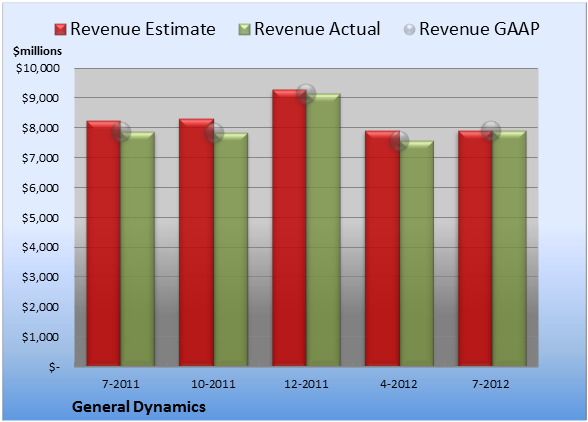Image resolution: width=588 pixels, height=422 pixels.
Task: Click the '$4,000' y-axis label
Action: pos(40,247)
